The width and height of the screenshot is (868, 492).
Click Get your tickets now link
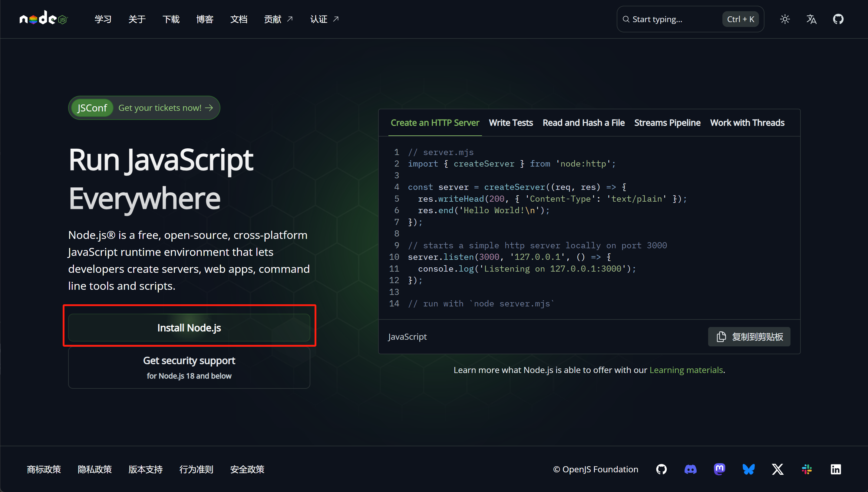point(166,108)
